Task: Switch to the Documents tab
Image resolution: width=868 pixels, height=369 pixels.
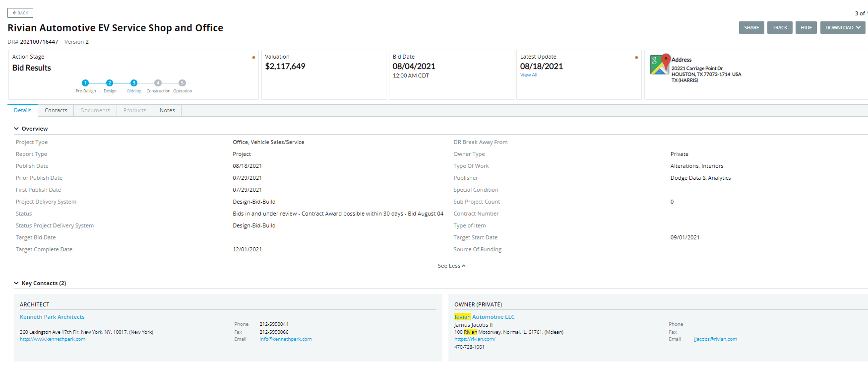Action: click(95, 110)
